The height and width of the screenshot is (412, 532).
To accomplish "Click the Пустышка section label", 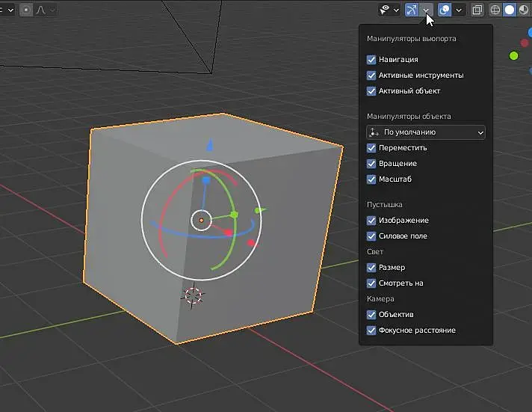I will pos(384,204).
